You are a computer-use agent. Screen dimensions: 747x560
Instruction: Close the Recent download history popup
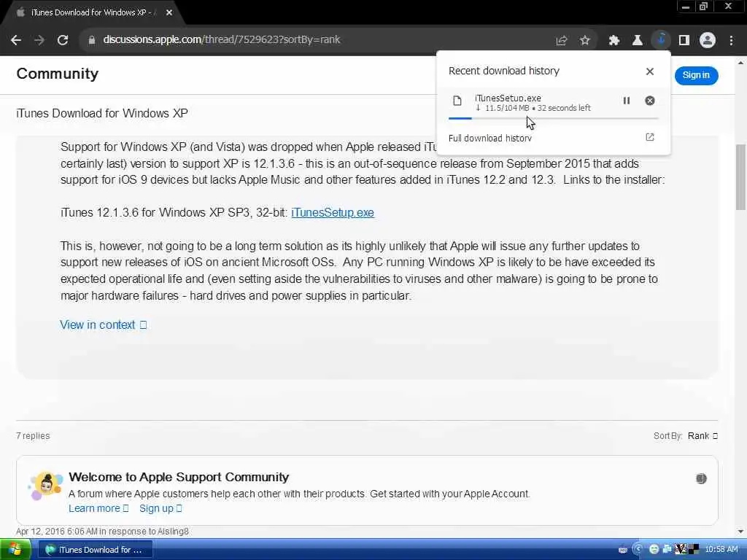(650, 71)
